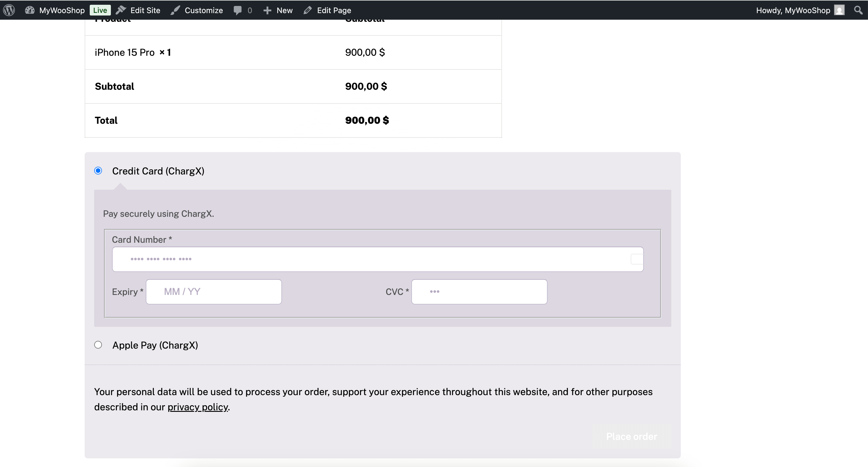This screenshot has width=868, height=467.
Task: Click the CVC input field
Action: [x=479, y=291]
